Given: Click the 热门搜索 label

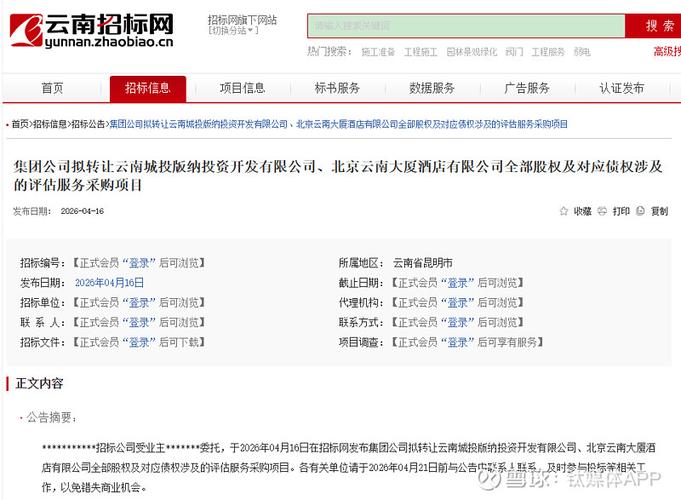Looking at the screenshot, I should 329,52.
